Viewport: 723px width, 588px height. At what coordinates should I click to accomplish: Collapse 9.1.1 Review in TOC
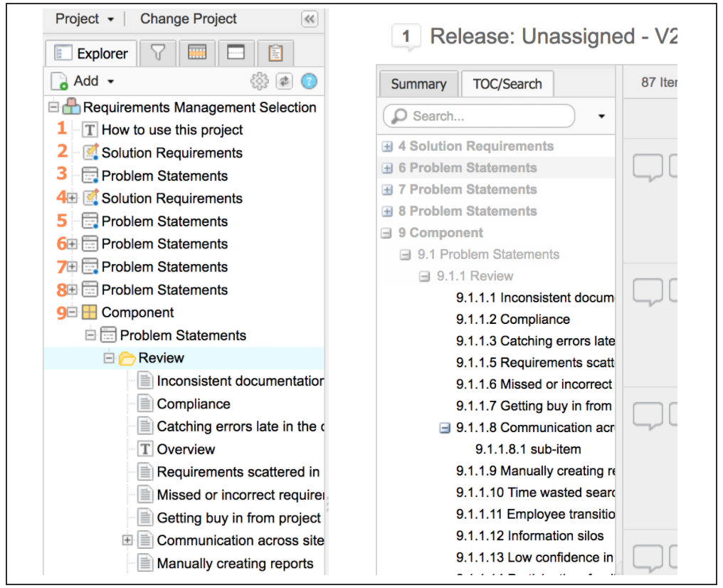424,277
